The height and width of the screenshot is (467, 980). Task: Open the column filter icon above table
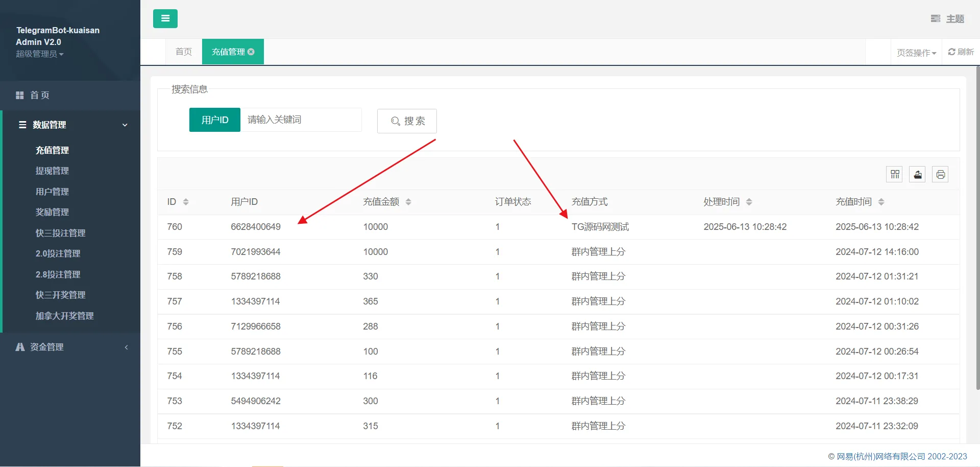[895, 175]
